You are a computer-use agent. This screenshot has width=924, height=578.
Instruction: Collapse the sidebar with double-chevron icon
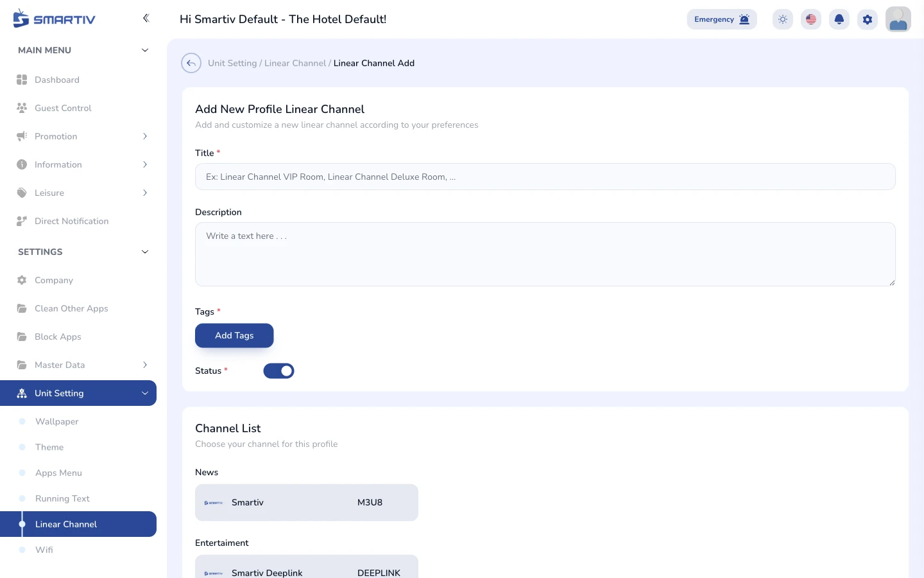click(146, 18)
